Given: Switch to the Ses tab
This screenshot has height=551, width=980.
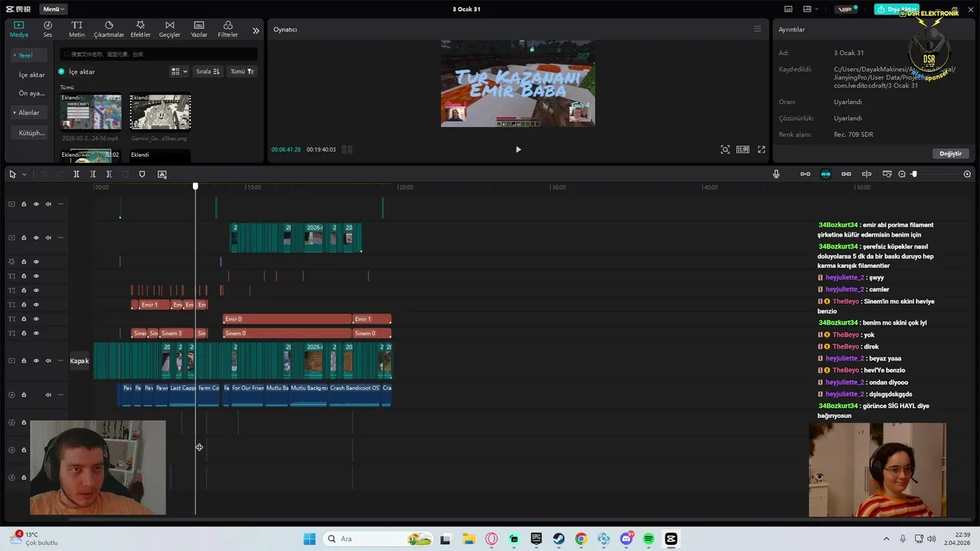Looking at the screenshot, I should click(x=47, y=29).
